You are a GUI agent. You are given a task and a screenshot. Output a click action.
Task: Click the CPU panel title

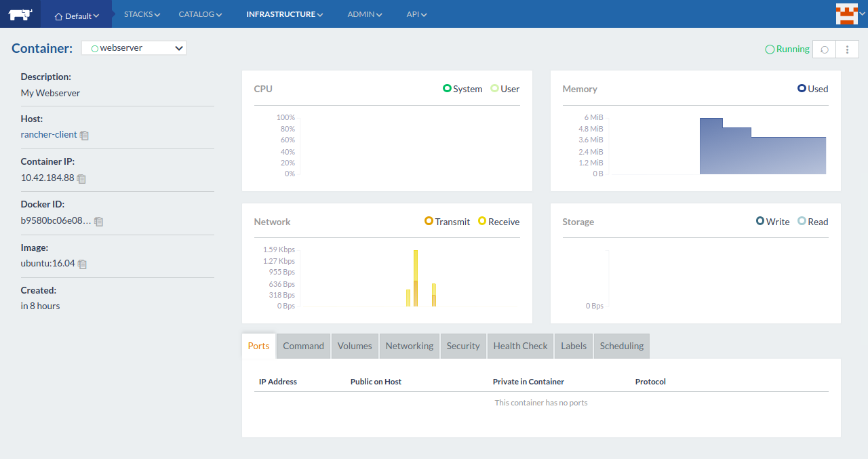click(x=263, y=89)
